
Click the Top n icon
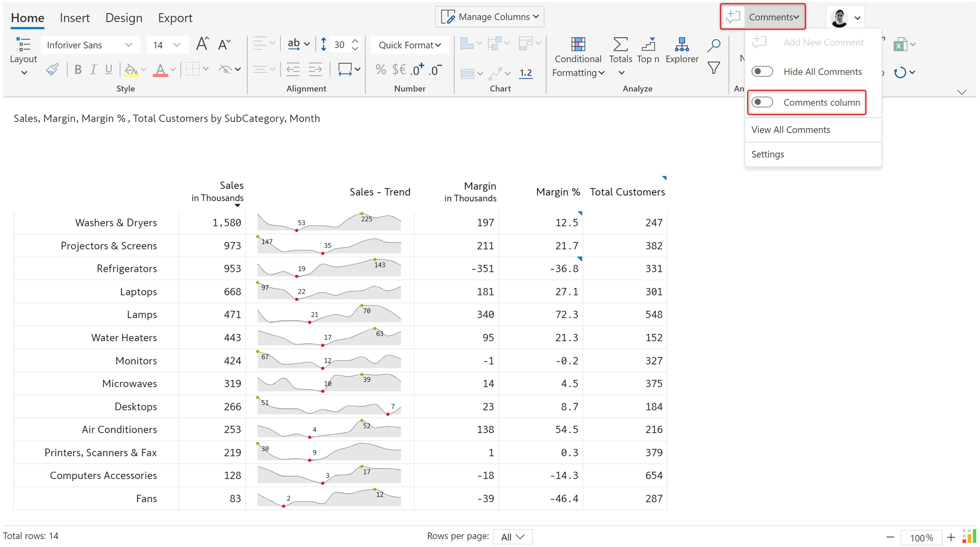coord(648,45)
